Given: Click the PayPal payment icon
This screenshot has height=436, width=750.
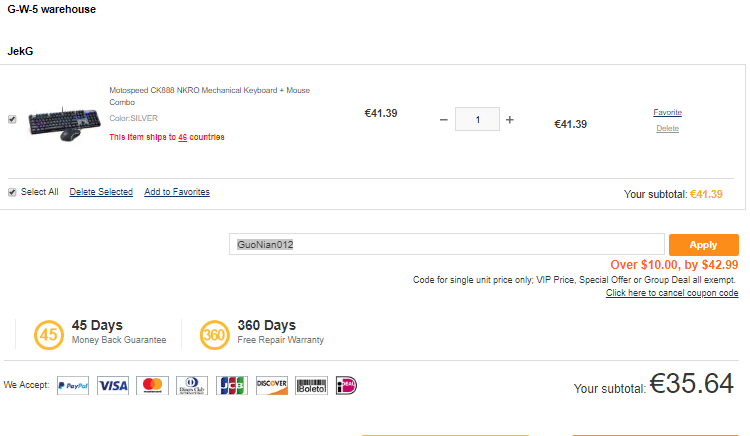Looking at the screenshot, I should tap(73, 385).
